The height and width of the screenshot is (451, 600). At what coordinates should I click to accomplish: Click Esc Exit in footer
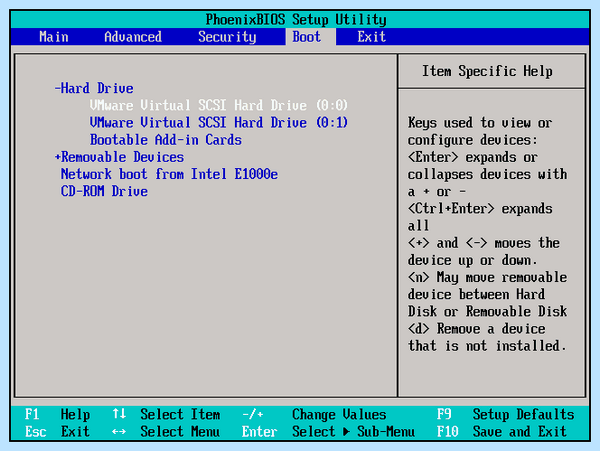57,431
